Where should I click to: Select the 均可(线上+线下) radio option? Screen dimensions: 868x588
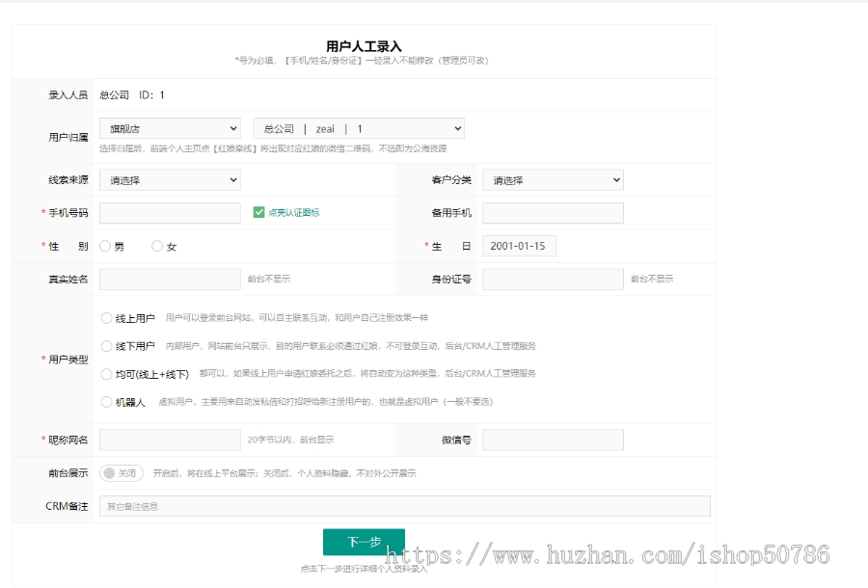tap(106, 374)
